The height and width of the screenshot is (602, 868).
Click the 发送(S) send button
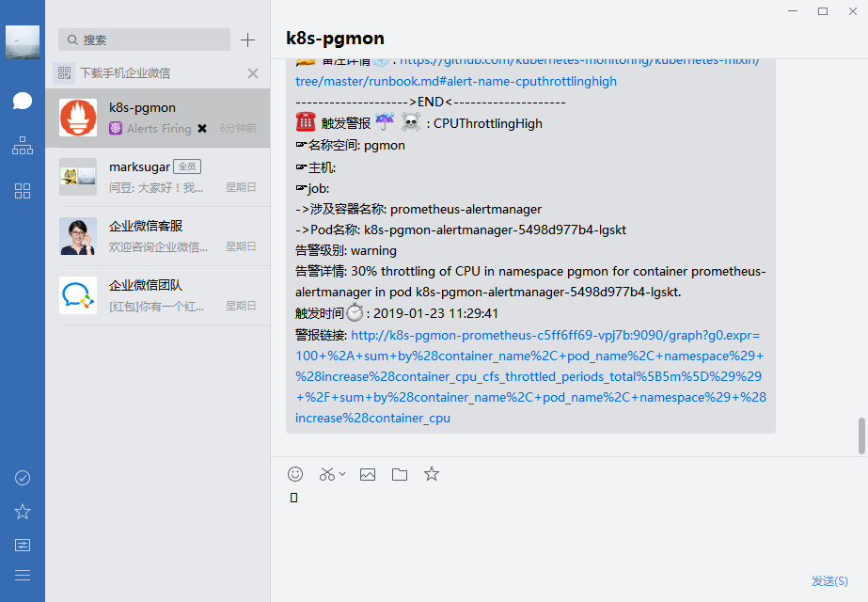click(829, 581)
